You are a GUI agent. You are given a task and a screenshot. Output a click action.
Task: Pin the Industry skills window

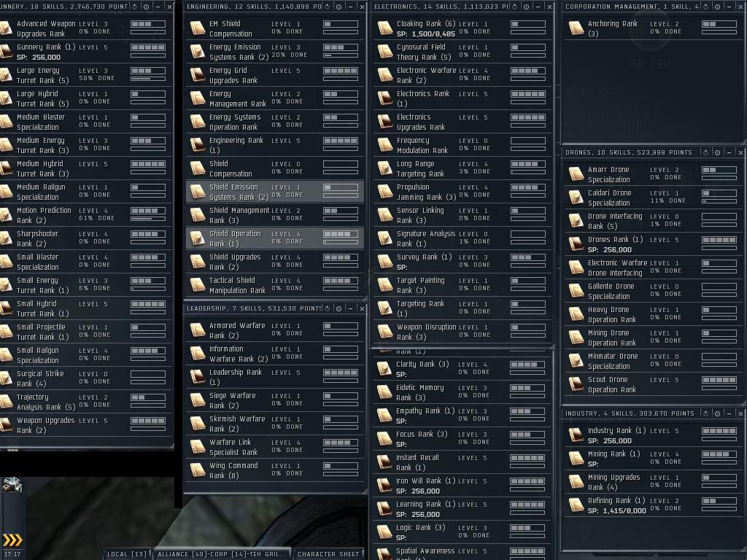click(x=717, y=413)
